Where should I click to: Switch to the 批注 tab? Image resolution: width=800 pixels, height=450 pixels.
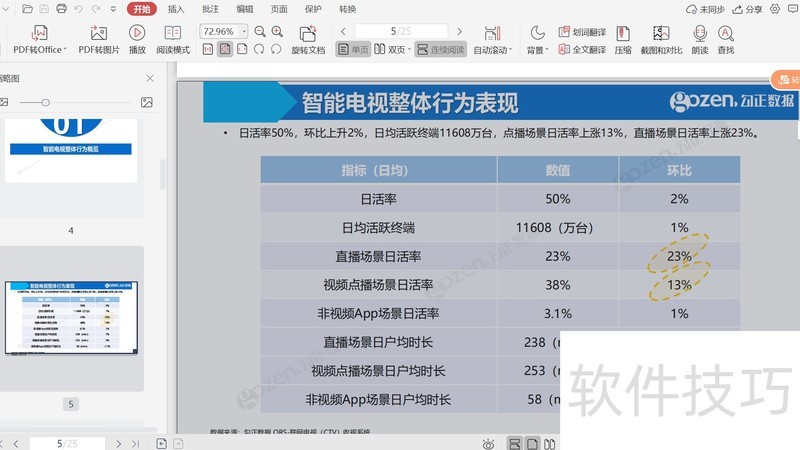(x=210, y=9)
